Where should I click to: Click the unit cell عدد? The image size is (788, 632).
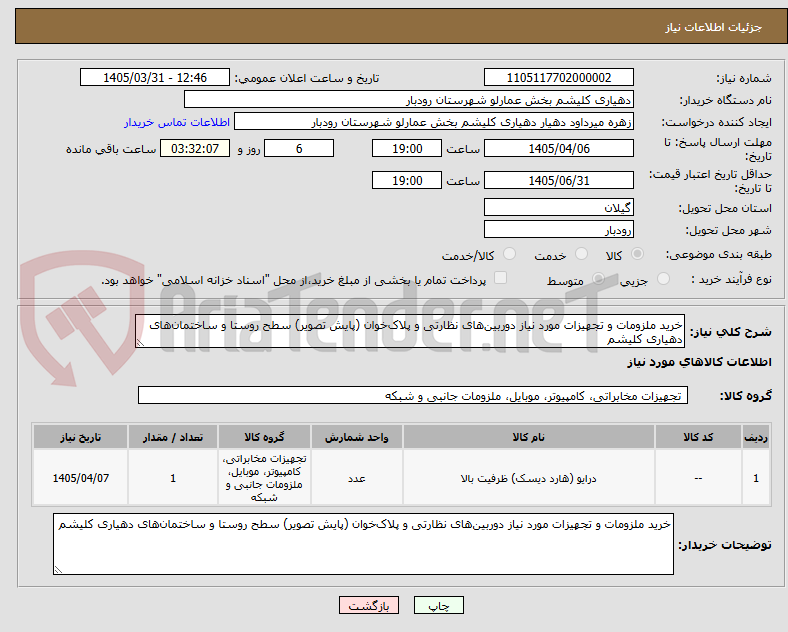point(357,478)
